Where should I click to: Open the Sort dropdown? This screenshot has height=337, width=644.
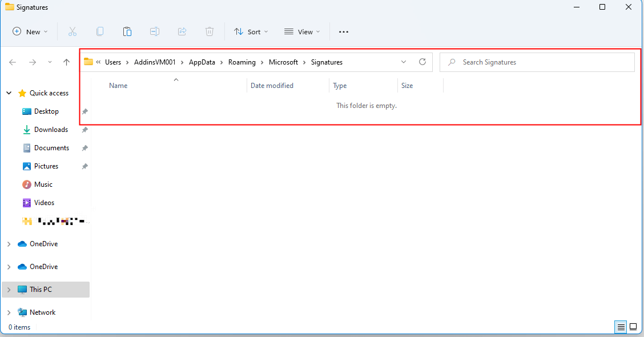pyautogui.click(x=251, y=31)
